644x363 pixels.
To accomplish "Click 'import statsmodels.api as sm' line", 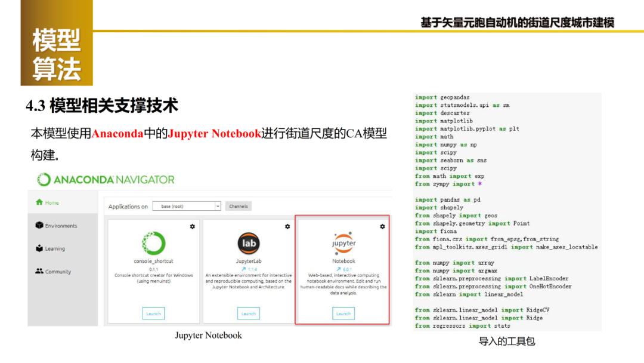I will (462, 105).
